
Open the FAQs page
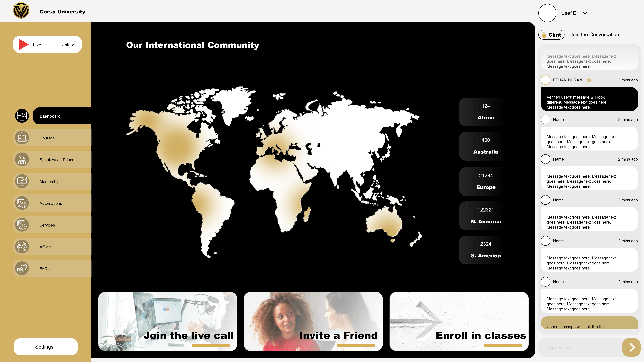click(x=52, y=268)
